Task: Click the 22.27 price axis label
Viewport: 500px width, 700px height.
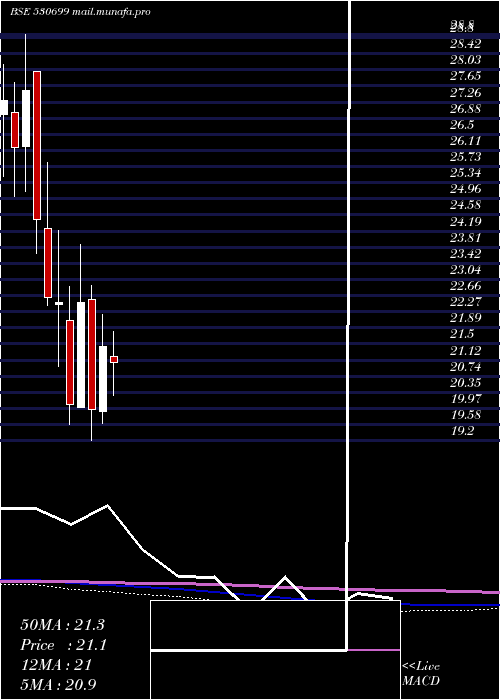Action: (466, 302)
